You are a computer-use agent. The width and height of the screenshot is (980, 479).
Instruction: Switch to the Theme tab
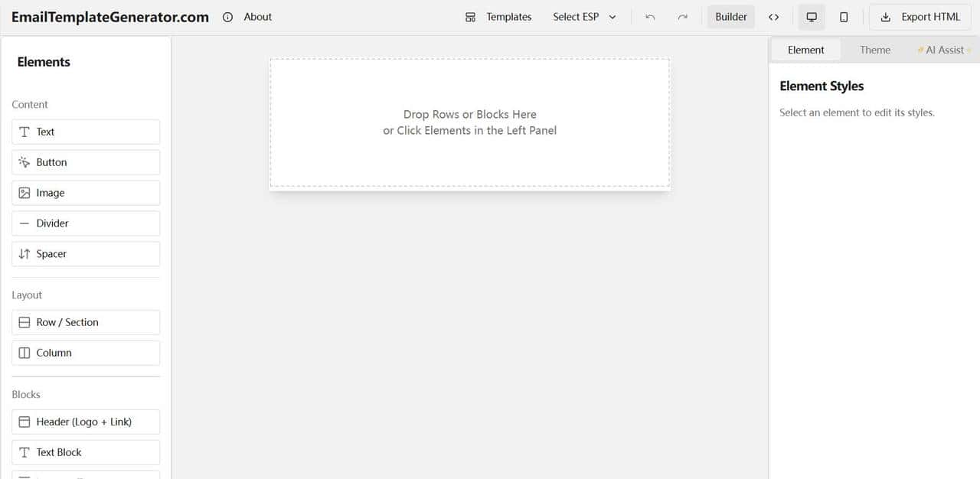click(x=874, y=50)
